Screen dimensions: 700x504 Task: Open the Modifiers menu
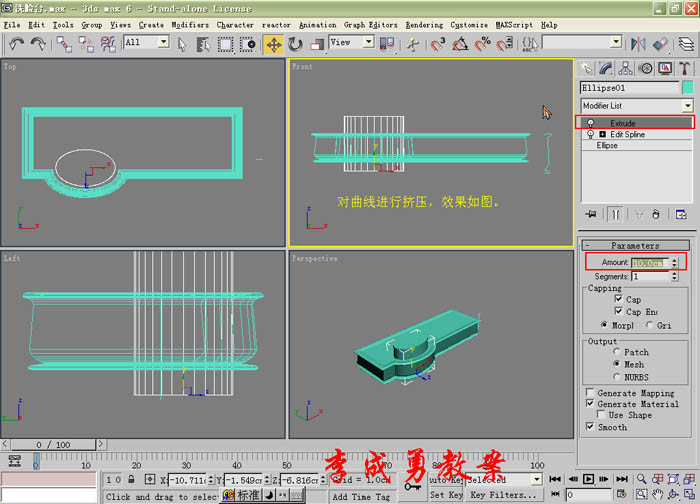[x=190, y=25]
